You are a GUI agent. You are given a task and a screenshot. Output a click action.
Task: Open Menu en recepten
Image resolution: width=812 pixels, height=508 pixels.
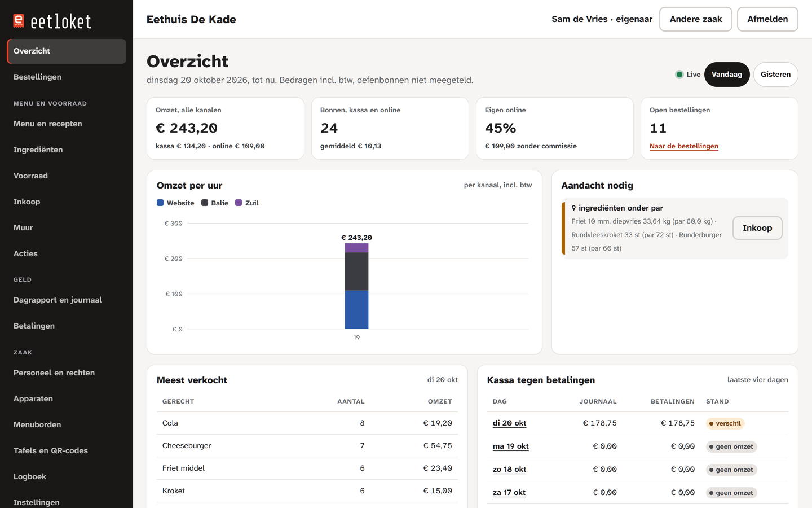(67, 124)
